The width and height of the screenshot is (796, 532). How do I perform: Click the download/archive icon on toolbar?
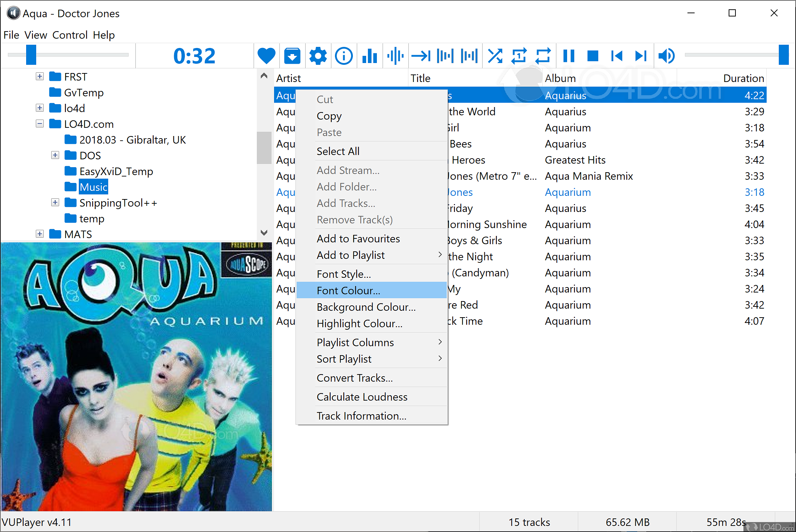point(292,55)
